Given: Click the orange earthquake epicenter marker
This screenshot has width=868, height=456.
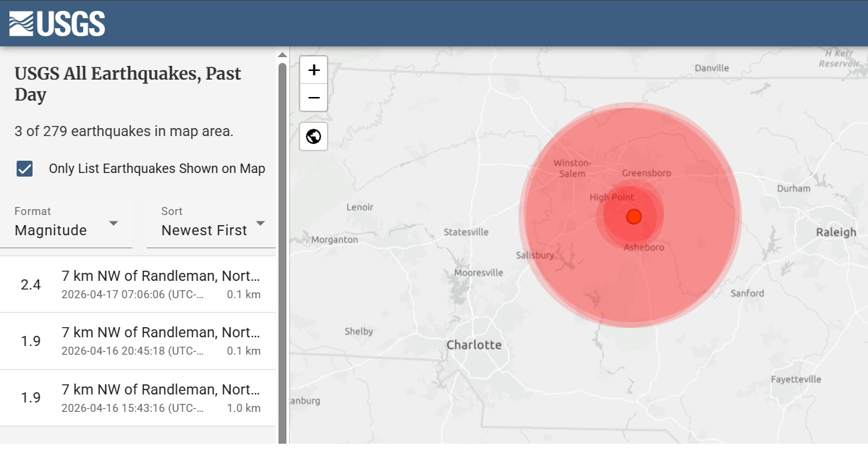Looking at the screenshot, I should 634,216.
